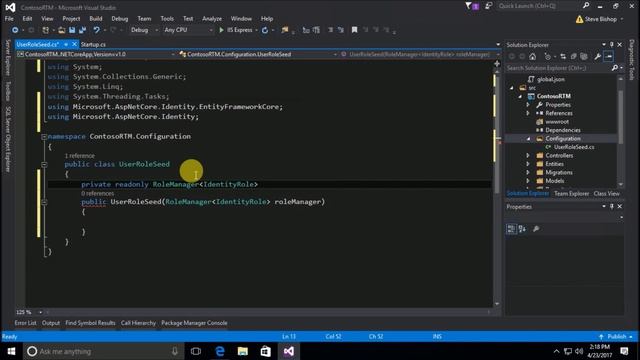The height and width of the screenshot is (360, 640).
Task: Switch to the Startup.cs editor tab
Action: coord(93,44)
